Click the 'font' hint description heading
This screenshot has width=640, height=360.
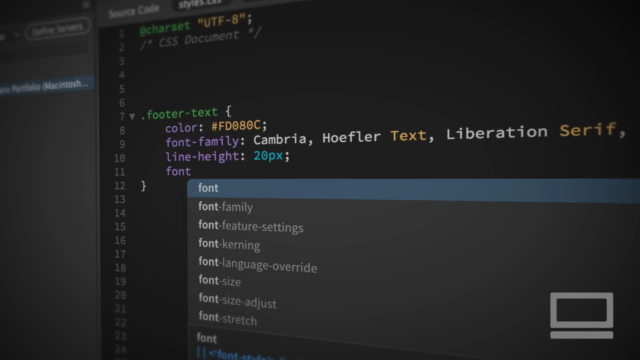point(207,338)
